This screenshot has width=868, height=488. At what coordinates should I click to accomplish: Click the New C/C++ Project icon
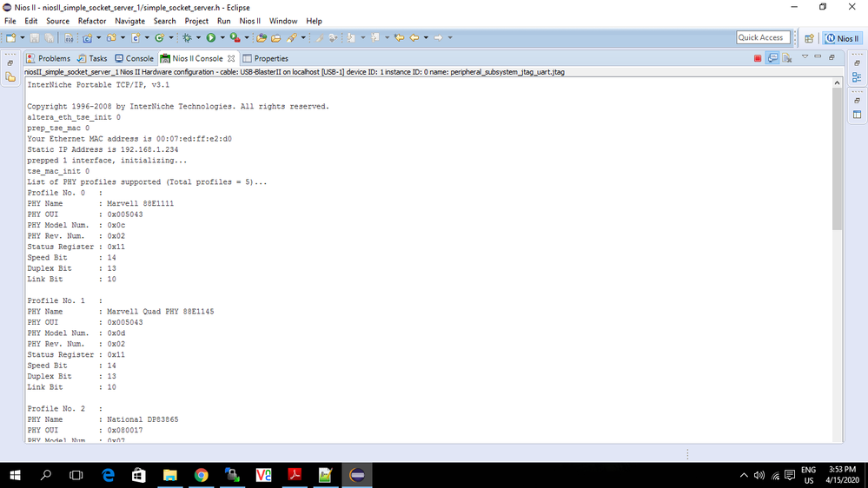coord(87,37)
